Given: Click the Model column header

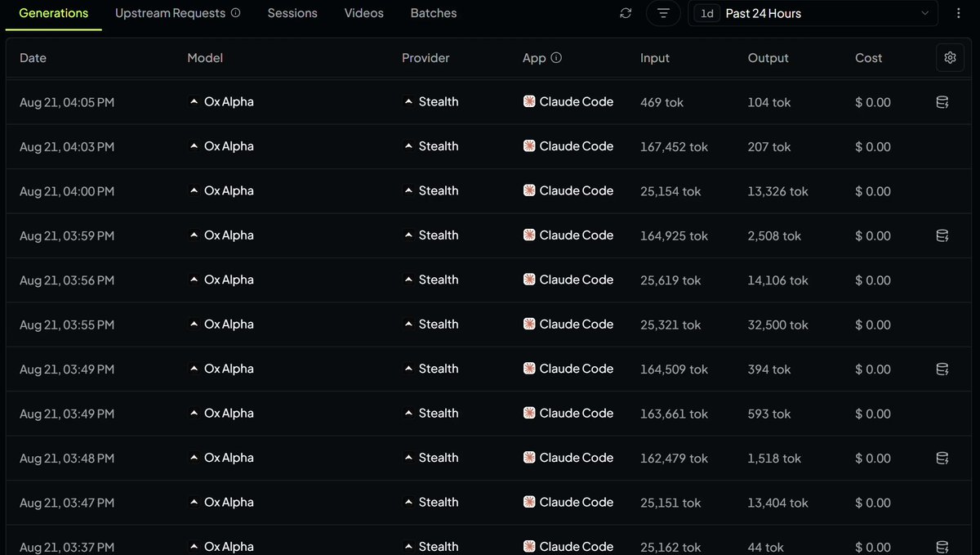Looking at the screenshot, I should click(205, 58).
